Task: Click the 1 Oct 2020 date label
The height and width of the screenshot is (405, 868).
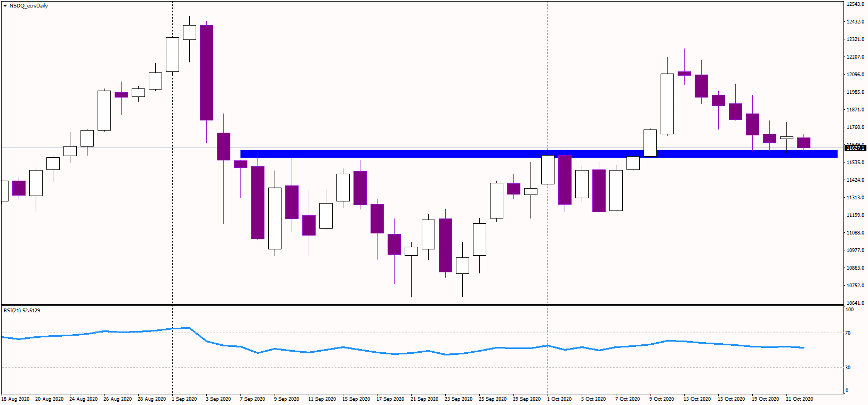Action: click(560, 399)
